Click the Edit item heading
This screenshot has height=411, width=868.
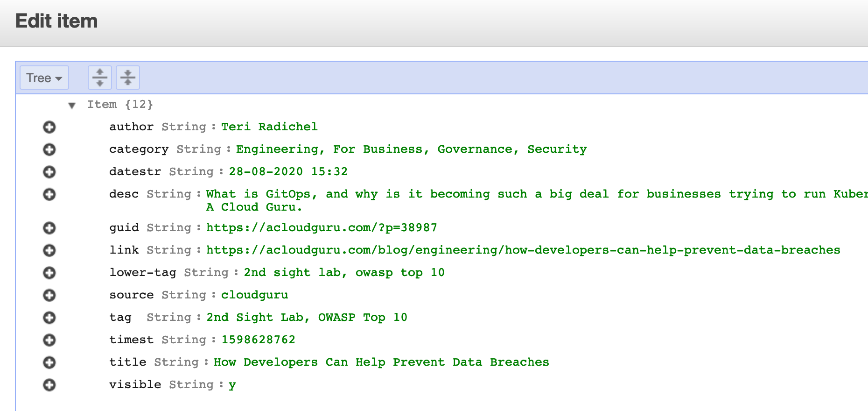tap(56, 21)
